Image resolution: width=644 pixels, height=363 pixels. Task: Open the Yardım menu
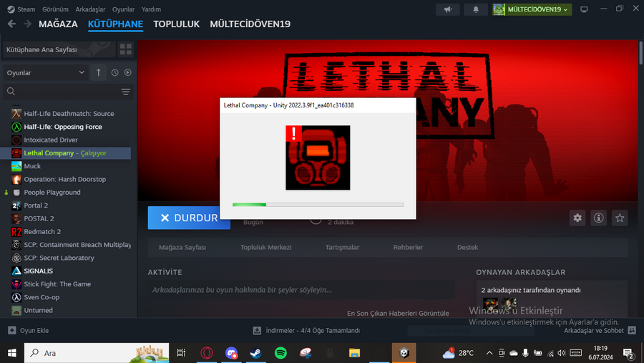point(151,9)
